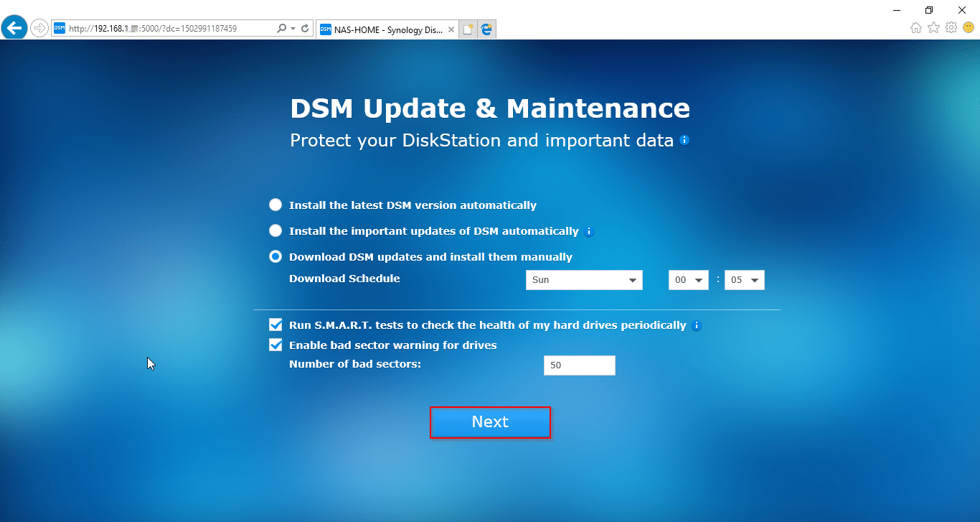Screen dimensions: 980x522
Task: Click the browser forward arrow button
Action: point(39,29)
